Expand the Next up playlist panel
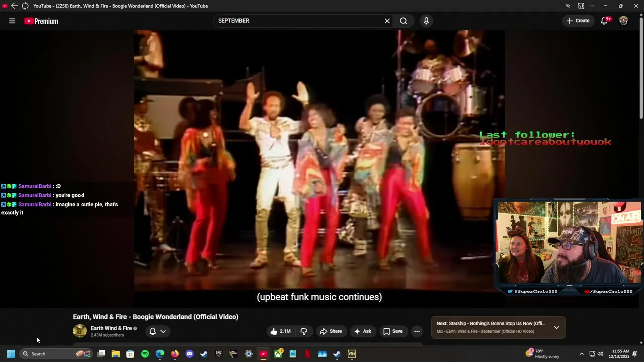Viewport: 644px width, 362px height. point(556,327)
